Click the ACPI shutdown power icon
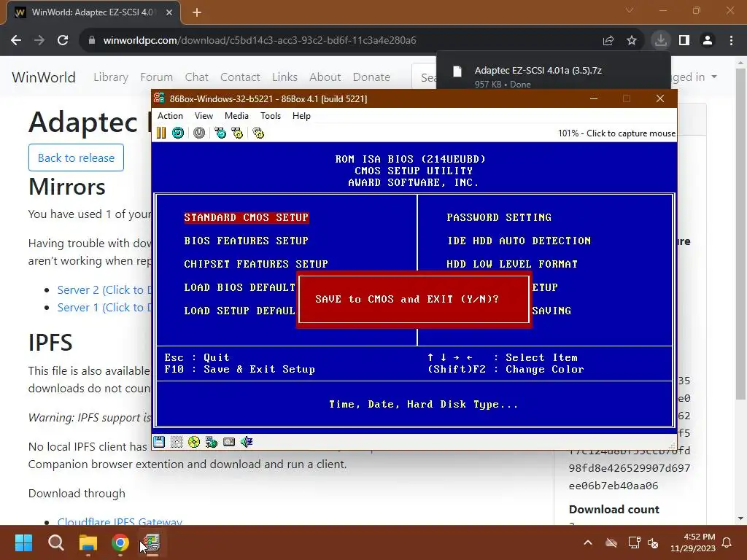 199,133
